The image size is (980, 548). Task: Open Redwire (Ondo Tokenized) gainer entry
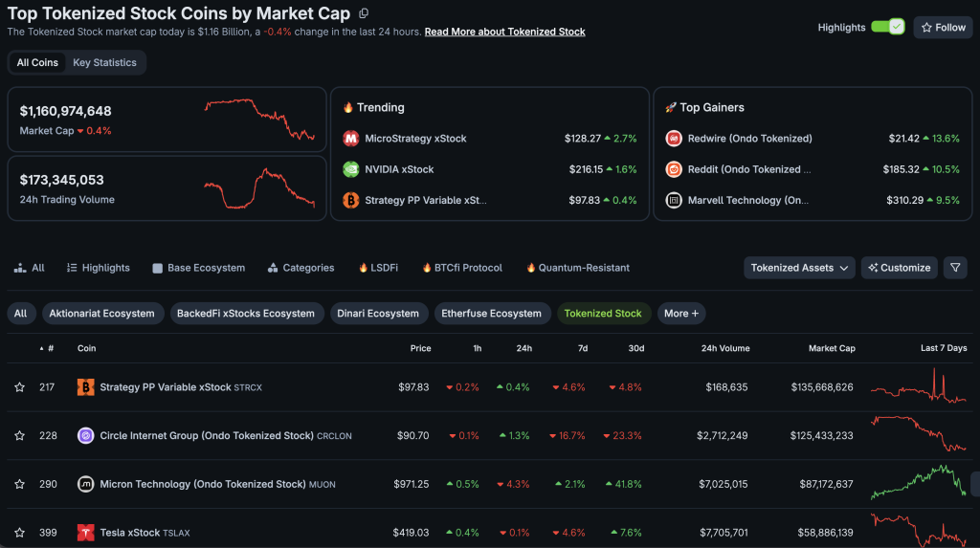tap(750, 139)
